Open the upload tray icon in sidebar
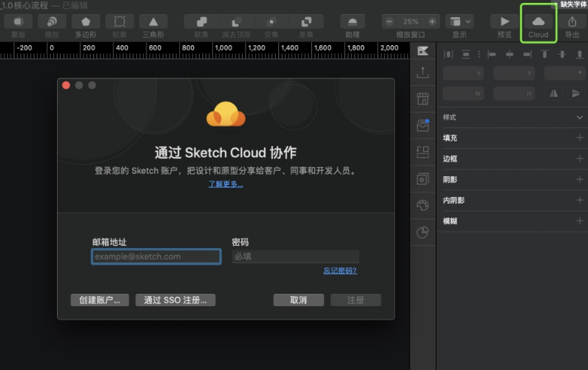This screenshot has width=588, height=370. tap(423, 73)
